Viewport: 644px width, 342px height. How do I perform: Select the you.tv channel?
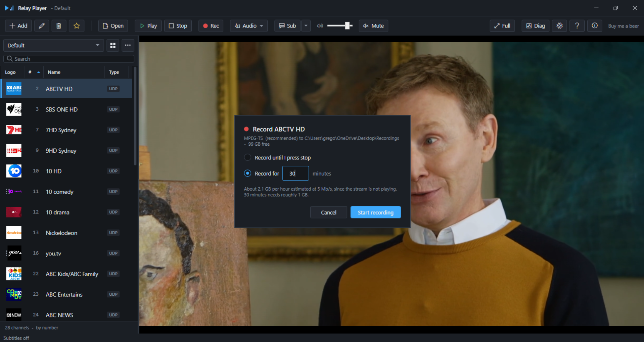(x=66, y=253)
